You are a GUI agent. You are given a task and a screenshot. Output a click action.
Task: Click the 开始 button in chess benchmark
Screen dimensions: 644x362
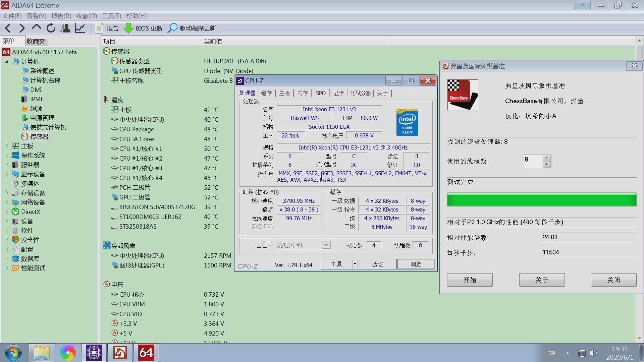pyautogui.click(x=470, y=280)
